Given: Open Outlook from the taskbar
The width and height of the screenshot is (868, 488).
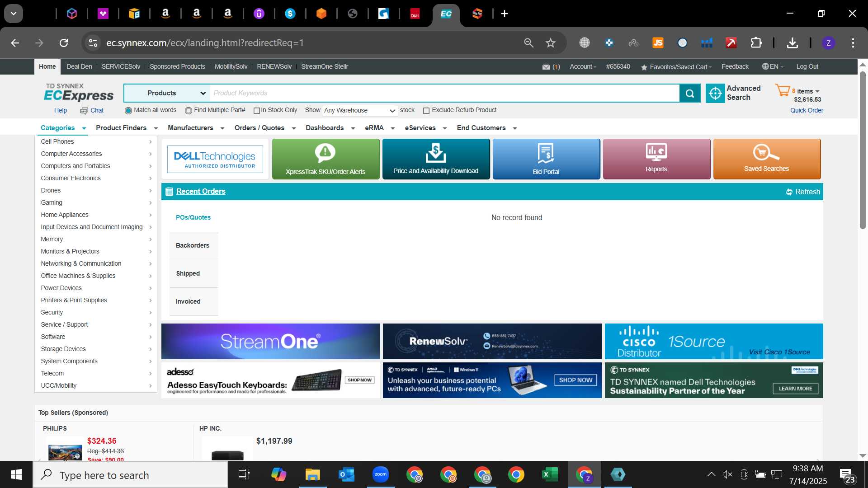Looking at the screenshot, I should click(347, 474).
